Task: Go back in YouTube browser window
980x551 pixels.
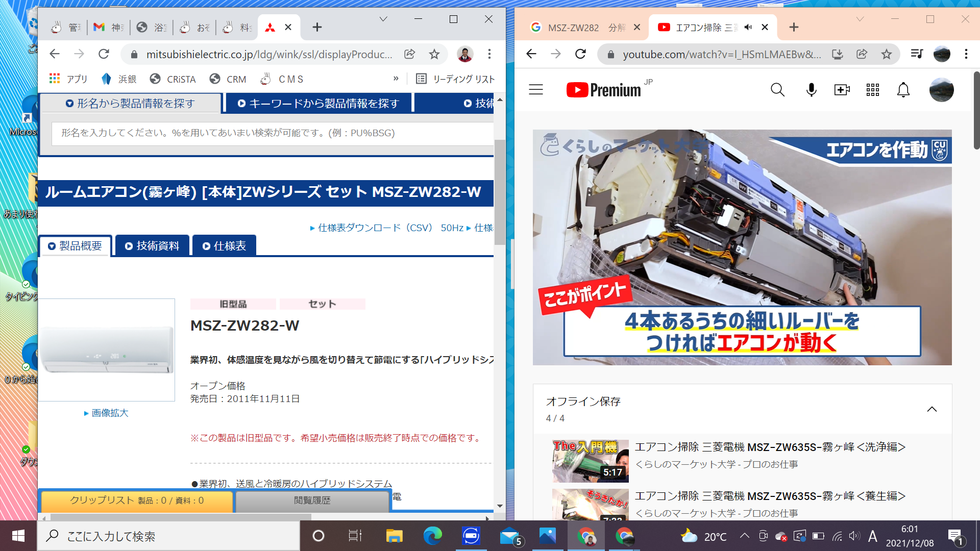Action: click(531, 54)
